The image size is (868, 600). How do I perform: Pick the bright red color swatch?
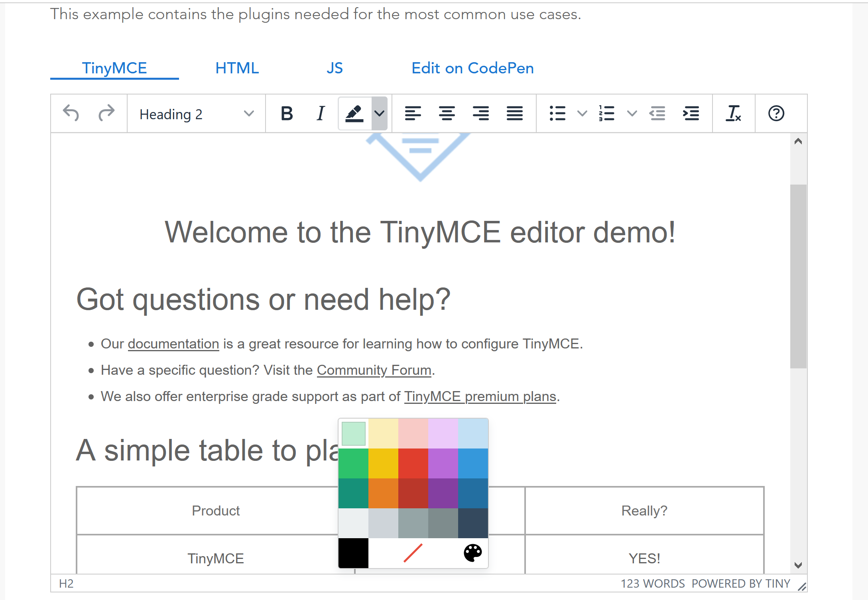pos(413,463)
